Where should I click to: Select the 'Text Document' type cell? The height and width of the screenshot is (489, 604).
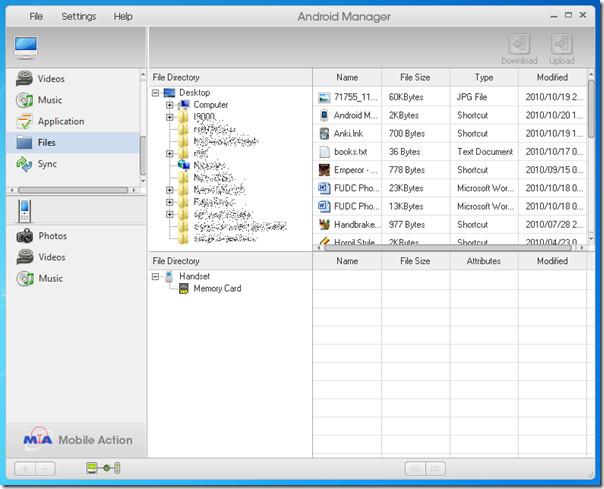[485, 152]
